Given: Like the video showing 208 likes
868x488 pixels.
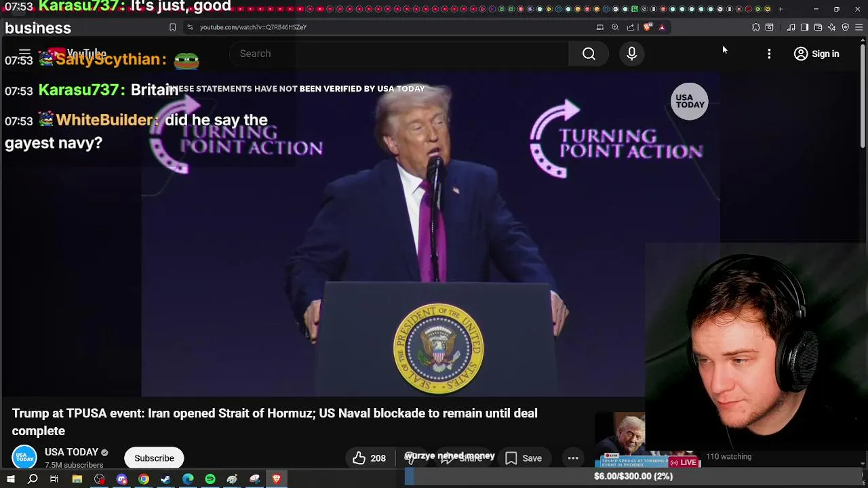Looking at the screenshot, I should [x=369, y=458].
